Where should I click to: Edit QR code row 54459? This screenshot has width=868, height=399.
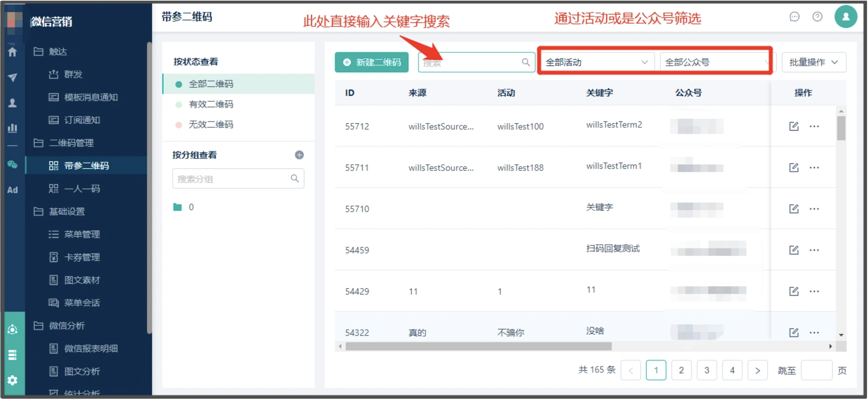(x=794, y=250)
